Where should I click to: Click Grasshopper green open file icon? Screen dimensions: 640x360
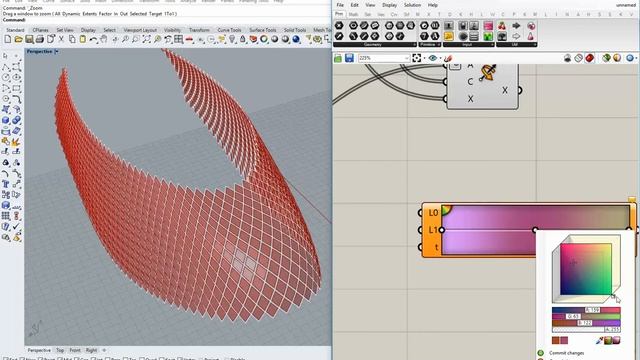[x=338, y=58]
